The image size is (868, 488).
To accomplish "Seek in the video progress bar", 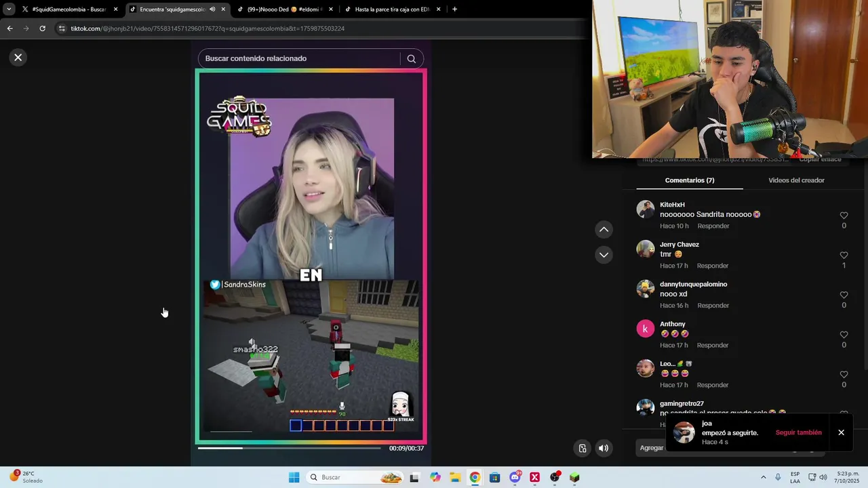I will point(289,448).
